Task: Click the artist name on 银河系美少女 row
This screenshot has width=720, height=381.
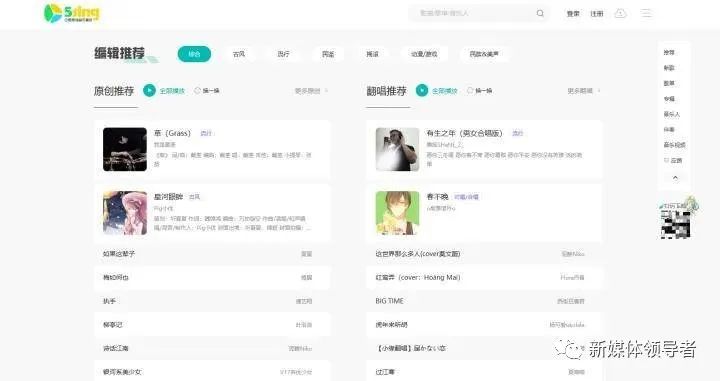Action: tap(296, 372)
